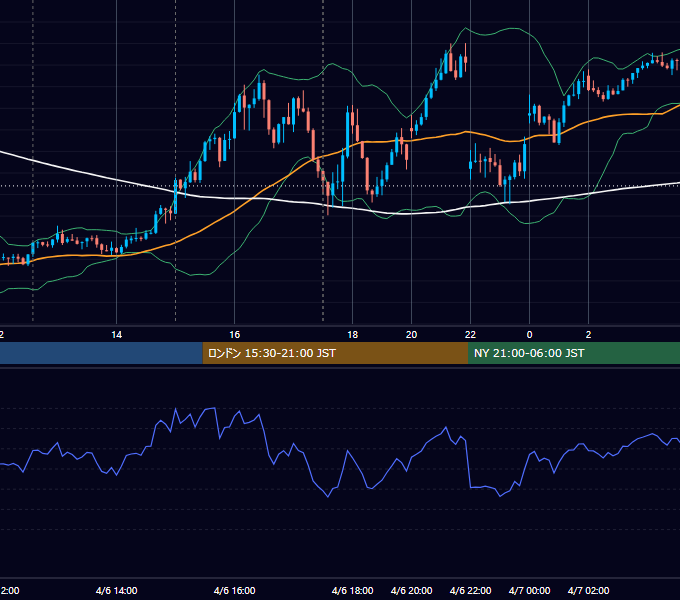The image size is (680, 600).
Task: Click the 4/6 16:00 date label
Action: pyautogui.click(x=235, y=590)
